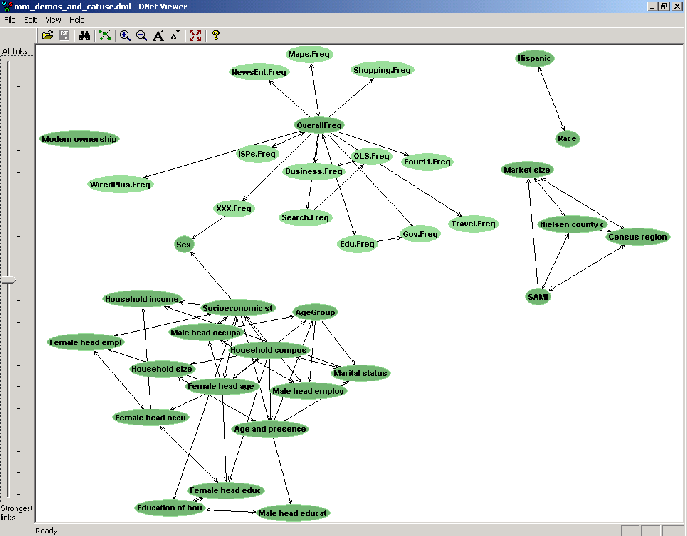Click the link strength slider handle
This screenshot has height=536, width=687.
8,281
